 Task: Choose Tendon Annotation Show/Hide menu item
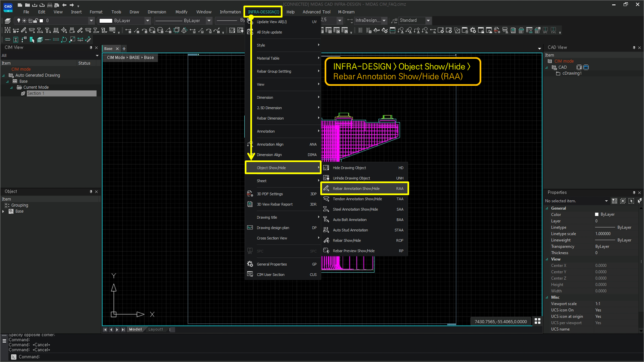(x=365, y=199)
